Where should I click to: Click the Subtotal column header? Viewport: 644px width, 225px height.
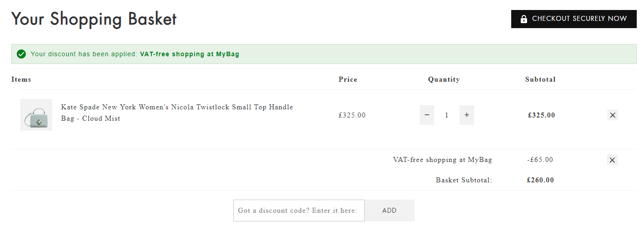(x=541, y=79)
